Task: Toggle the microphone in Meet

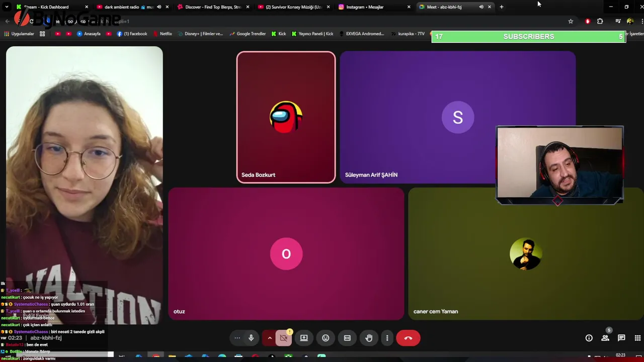Action: tap(251, 338)
